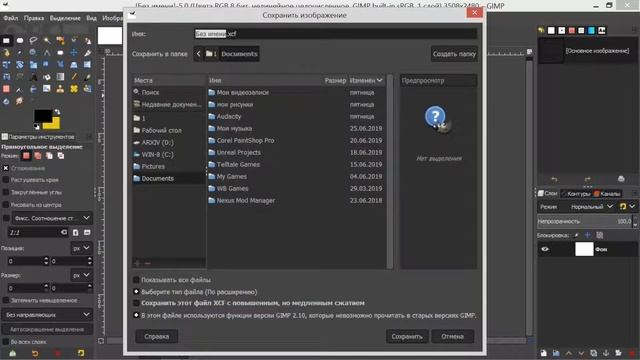Choose the Replace selection mode icon
The width and height of the screenshot is (640, 360).
[x=27, y=156]
